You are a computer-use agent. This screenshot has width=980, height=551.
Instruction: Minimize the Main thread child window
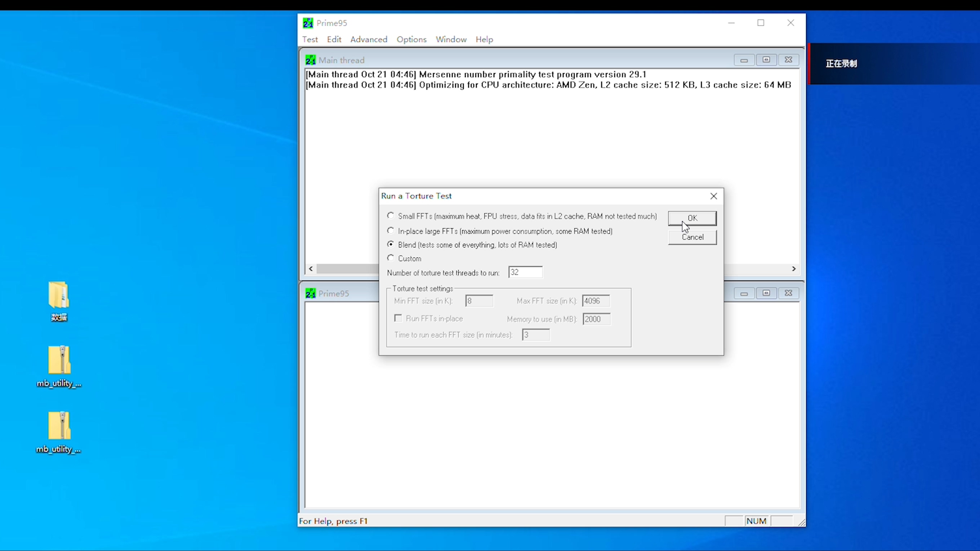744,60
